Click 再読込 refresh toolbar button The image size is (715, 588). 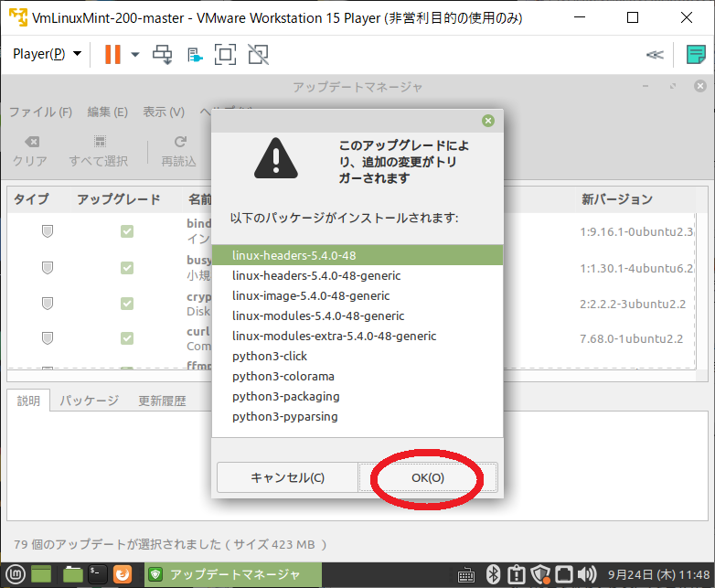pos(179,151)
